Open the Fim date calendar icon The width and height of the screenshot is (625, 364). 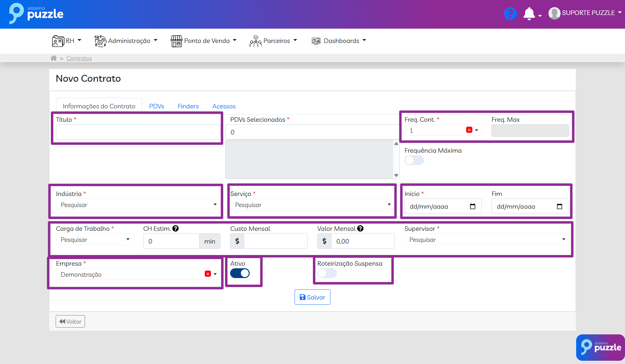pos(560,206)
